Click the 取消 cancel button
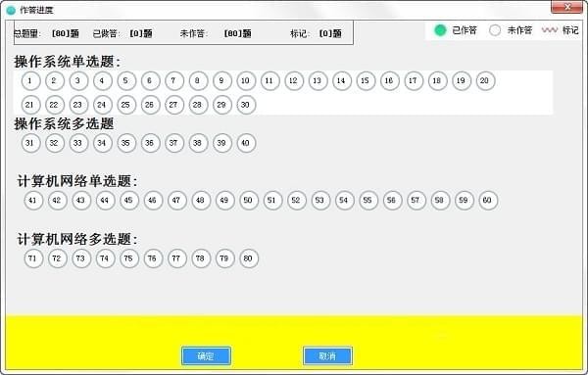 coord(327,355)
